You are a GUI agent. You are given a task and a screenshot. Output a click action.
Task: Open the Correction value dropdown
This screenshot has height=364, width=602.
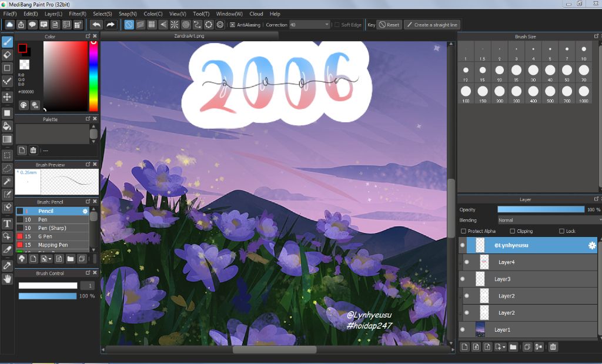pyautogui.click(x=309, y=25)
